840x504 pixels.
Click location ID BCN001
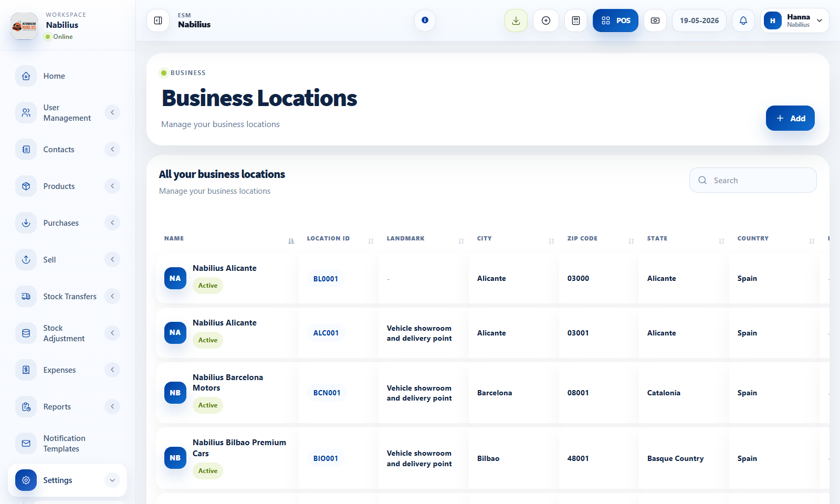pos(327,393)
